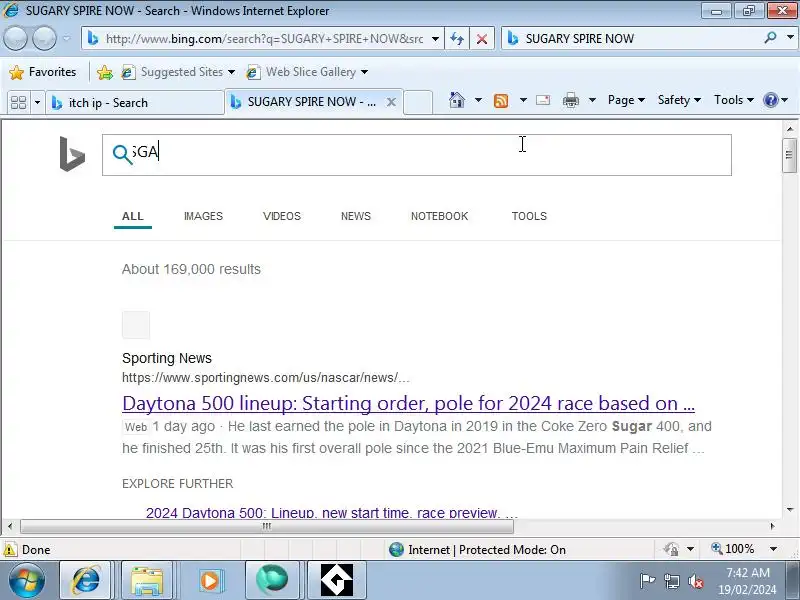Screen dimensions: 800x600
Task: Click the Sporting News site name
Action: point(167,358)
